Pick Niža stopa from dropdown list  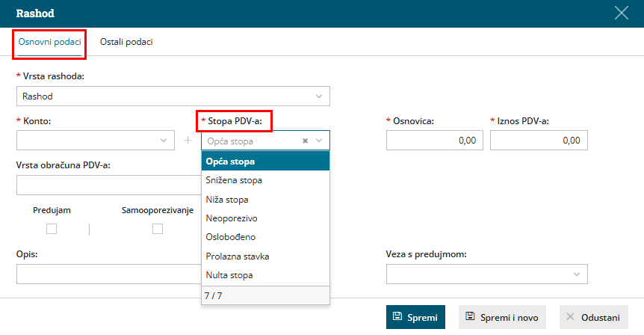click(x=265, y=200)
